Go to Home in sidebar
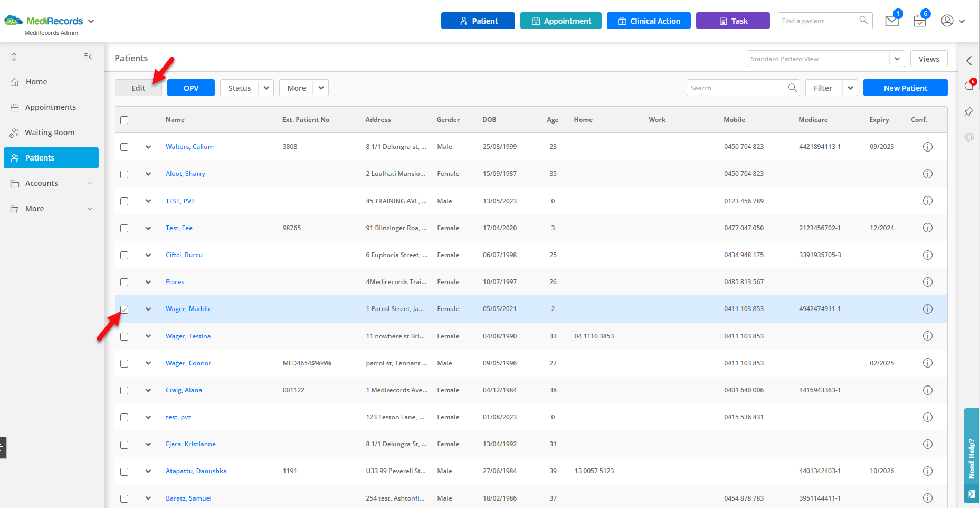The height and width of the screenshot is (508, 980). click(51, 82)
